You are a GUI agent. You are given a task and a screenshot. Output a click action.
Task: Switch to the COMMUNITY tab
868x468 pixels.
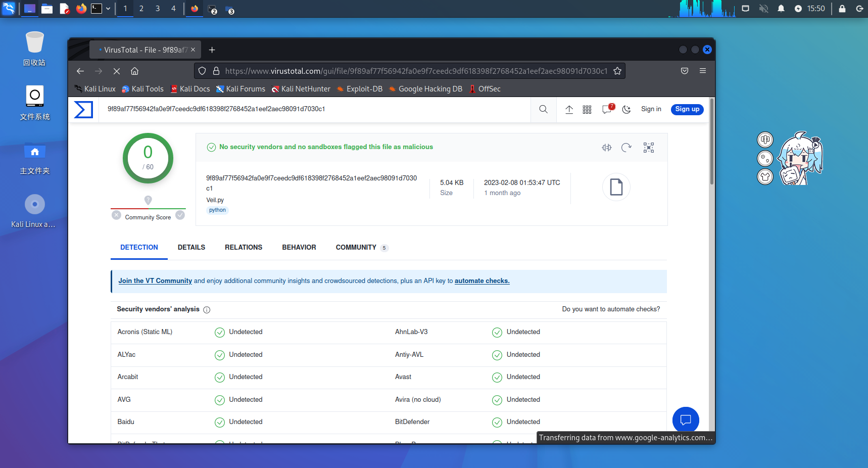(362, 248)
